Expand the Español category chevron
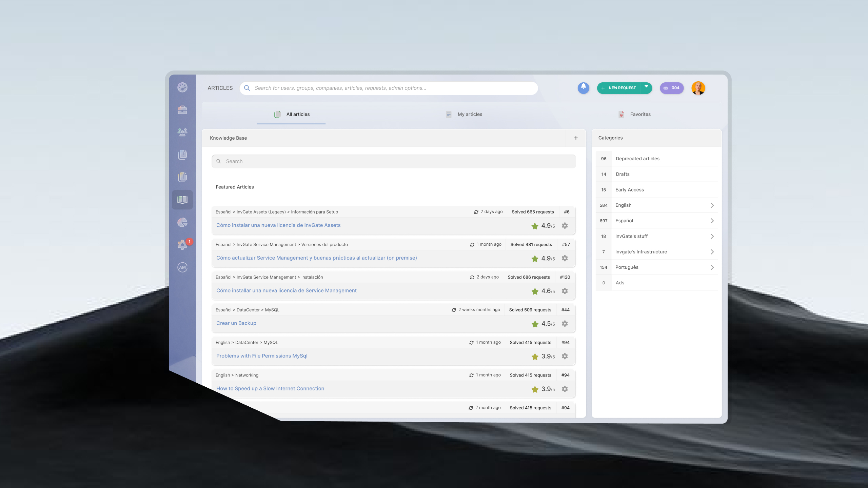The width and height of the screenshot is (868, 488). pos(712,221)
